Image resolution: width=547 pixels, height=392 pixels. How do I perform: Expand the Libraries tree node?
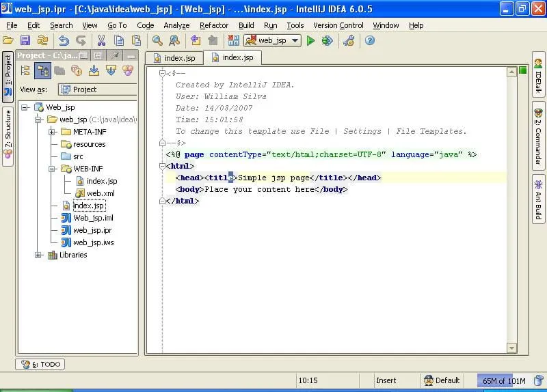(x=38, y=255)
